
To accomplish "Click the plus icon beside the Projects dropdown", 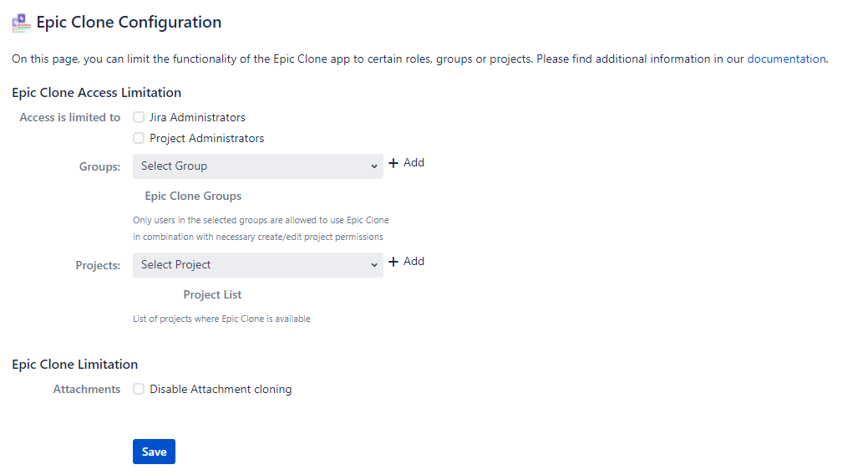I will 393,262.
